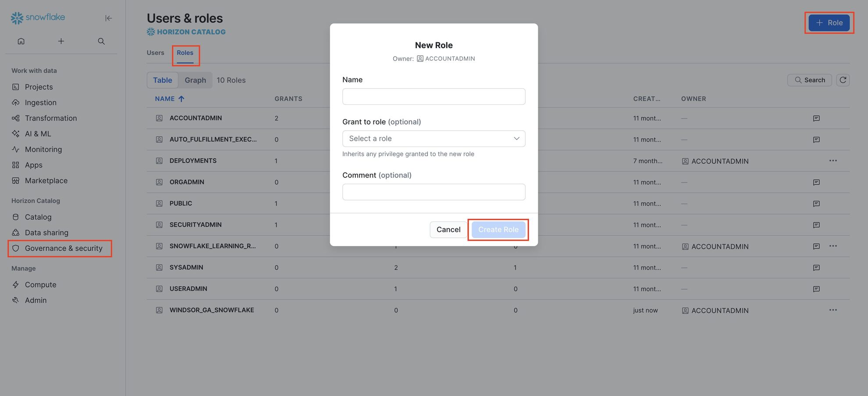Select the USERADMIN role name
868x396 pixels.
189,289
